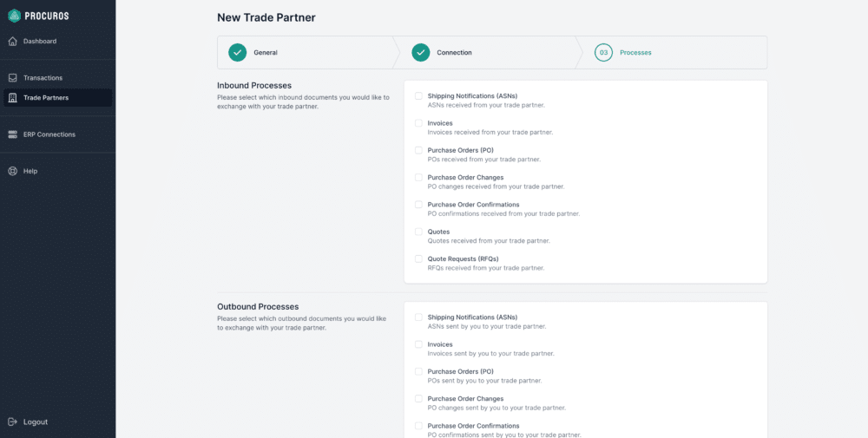Image resolution: width=868 pixels, height=438 pixels.
Task: Click the General step checkmark circle
Action: pos(238,53)
